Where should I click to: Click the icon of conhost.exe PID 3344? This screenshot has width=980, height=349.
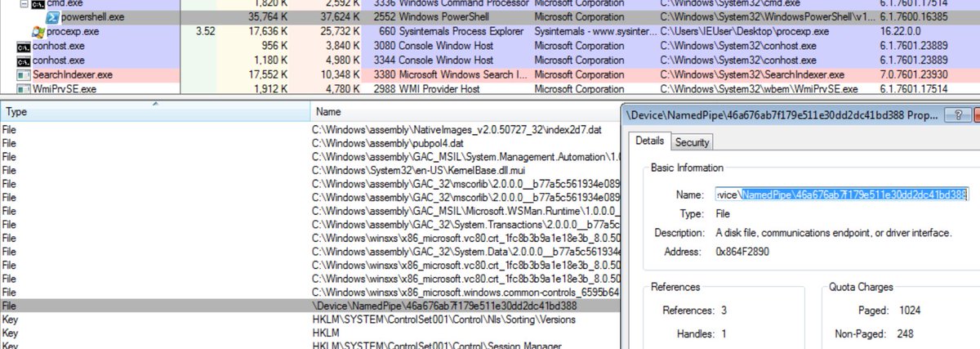coord(24,60)
